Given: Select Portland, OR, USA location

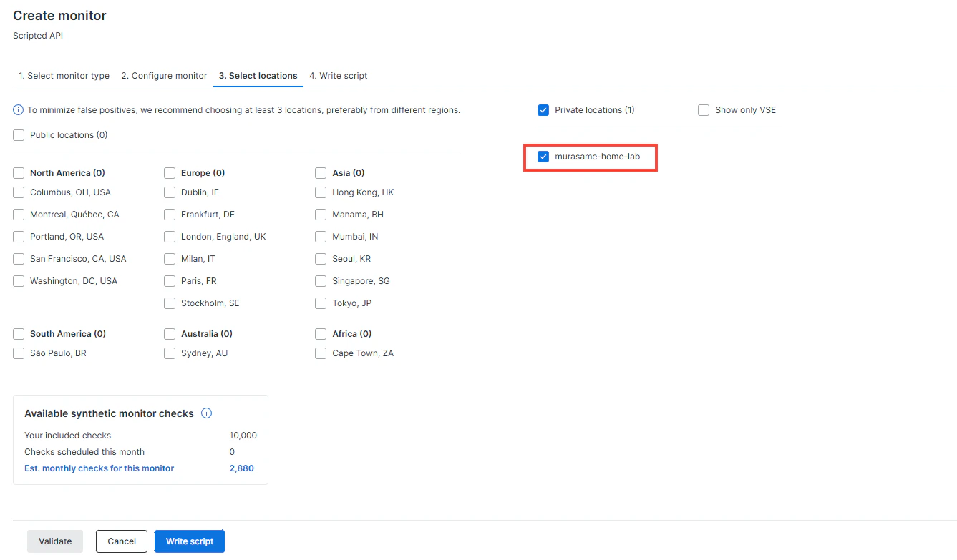Looking at the screenshot, I should [19, 237].
